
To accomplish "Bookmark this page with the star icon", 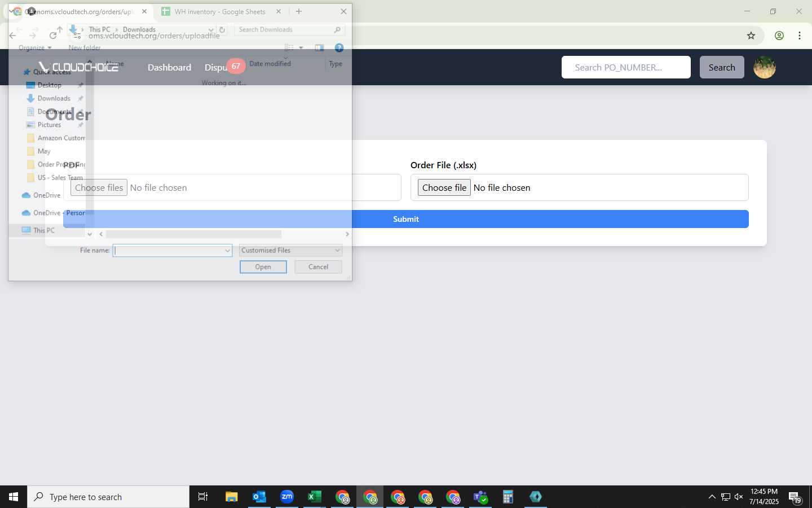I will 751,36.
